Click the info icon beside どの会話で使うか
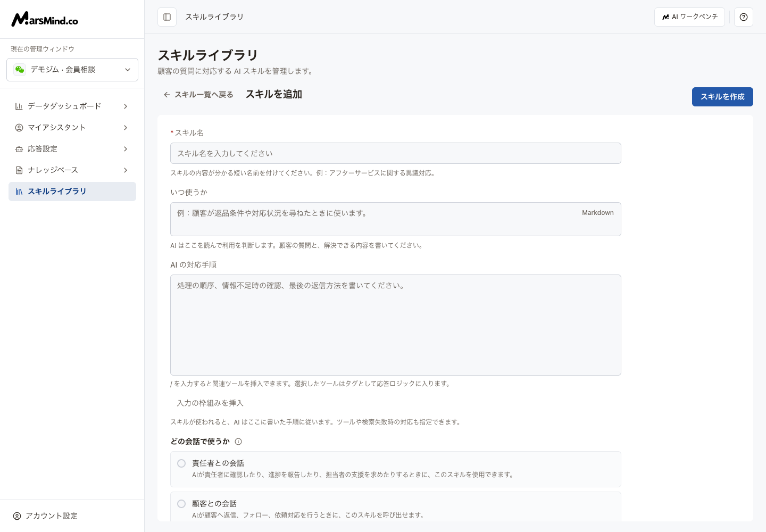Viewport: 766px width, 532px height. tap(238, 442)
